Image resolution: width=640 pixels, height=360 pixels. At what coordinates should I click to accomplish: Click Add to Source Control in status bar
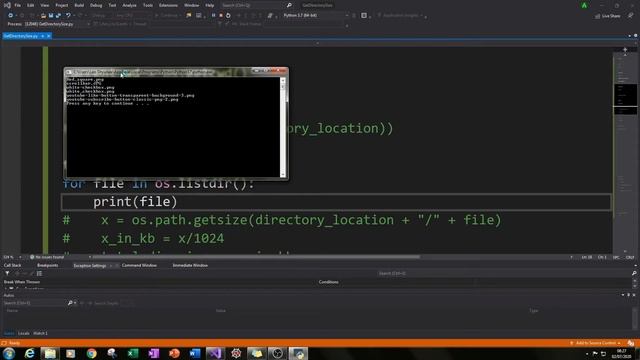click(596, 343)
